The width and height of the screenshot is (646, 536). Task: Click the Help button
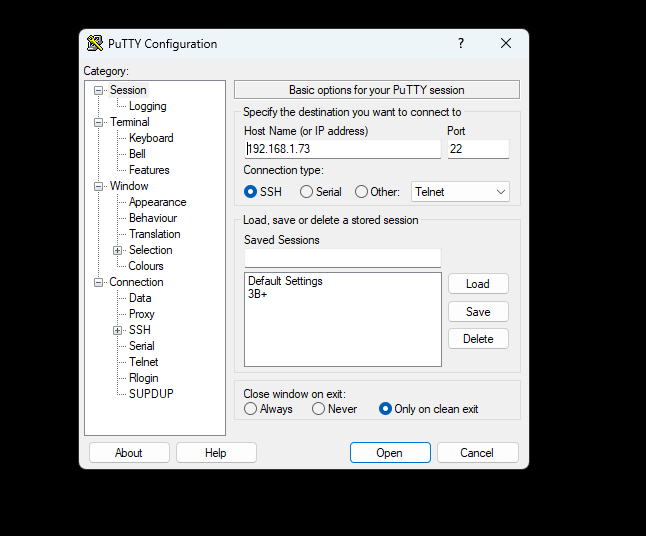click(216, 453)
